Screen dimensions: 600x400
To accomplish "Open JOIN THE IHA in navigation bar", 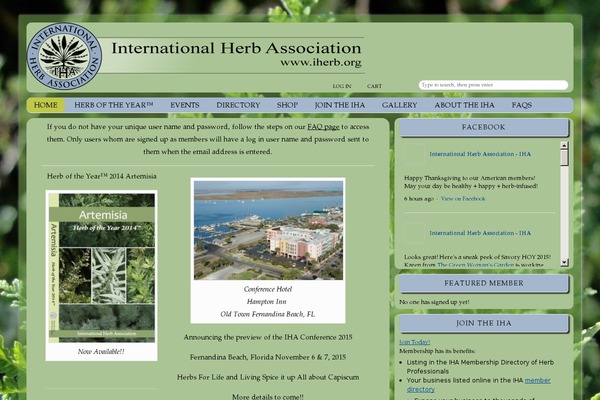I will tap(340, 105).
